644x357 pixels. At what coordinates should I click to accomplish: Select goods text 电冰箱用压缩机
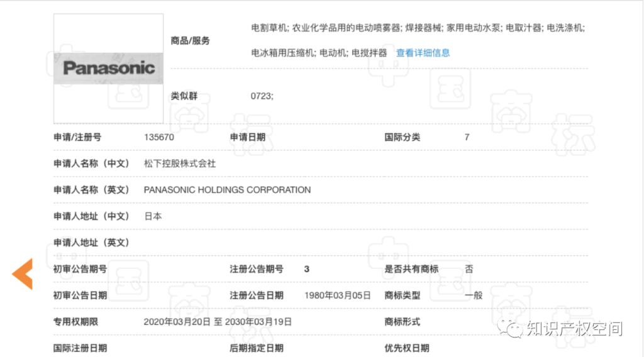(282, 53)
